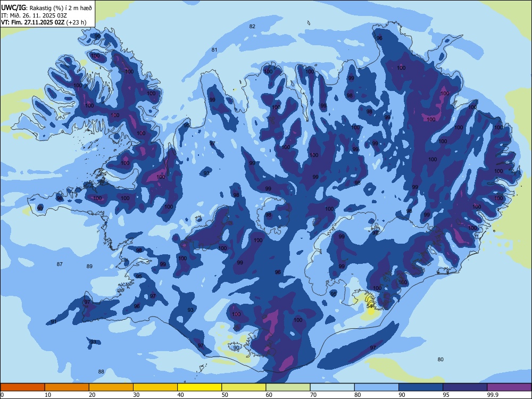This screenshot has width=532, height=399.
Task: Click the map value '88' over the southwestern sea
Action: (x=101, y=371)
